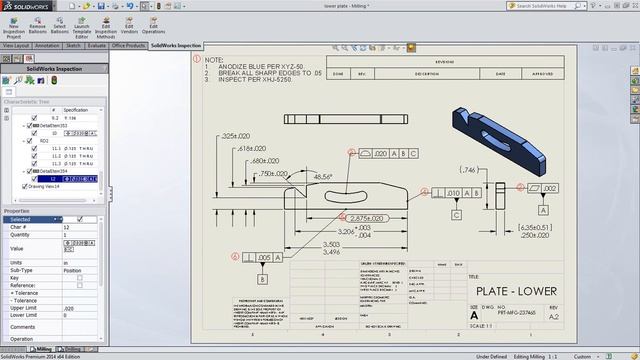Click the Rebuild traffic light icon
The image size is (640, 360).
pos(159,6)
